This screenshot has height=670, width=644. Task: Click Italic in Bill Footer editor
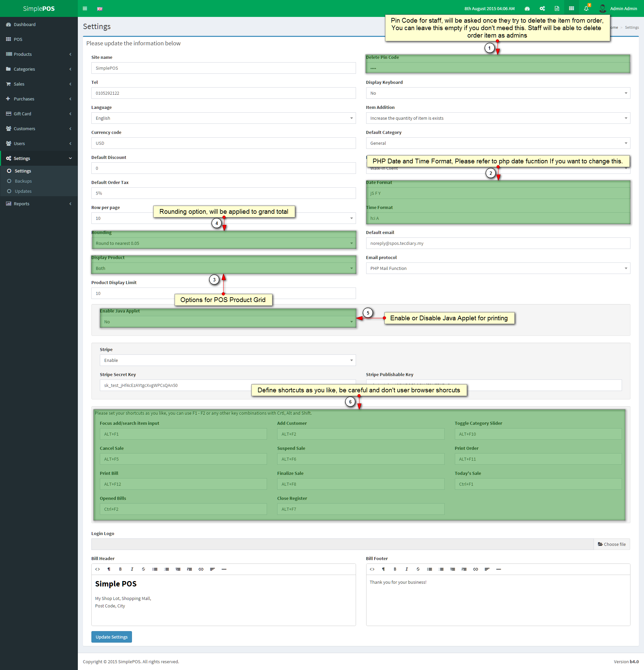[406, 569]
